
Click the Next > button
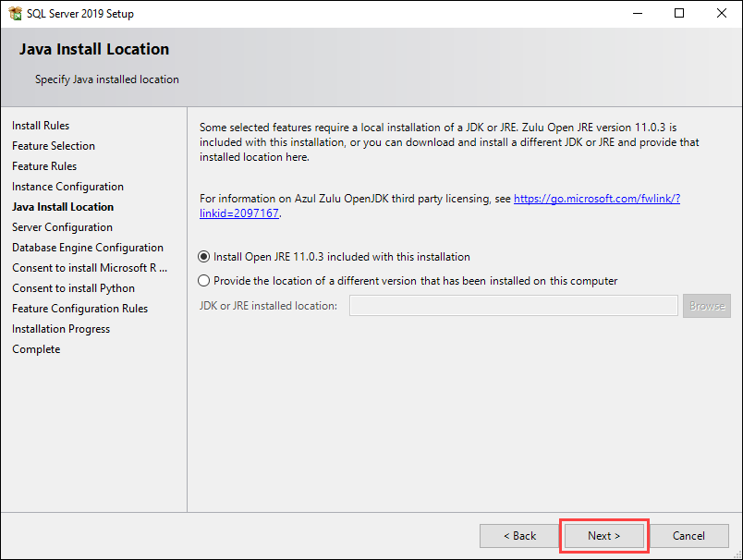point(604,536)
